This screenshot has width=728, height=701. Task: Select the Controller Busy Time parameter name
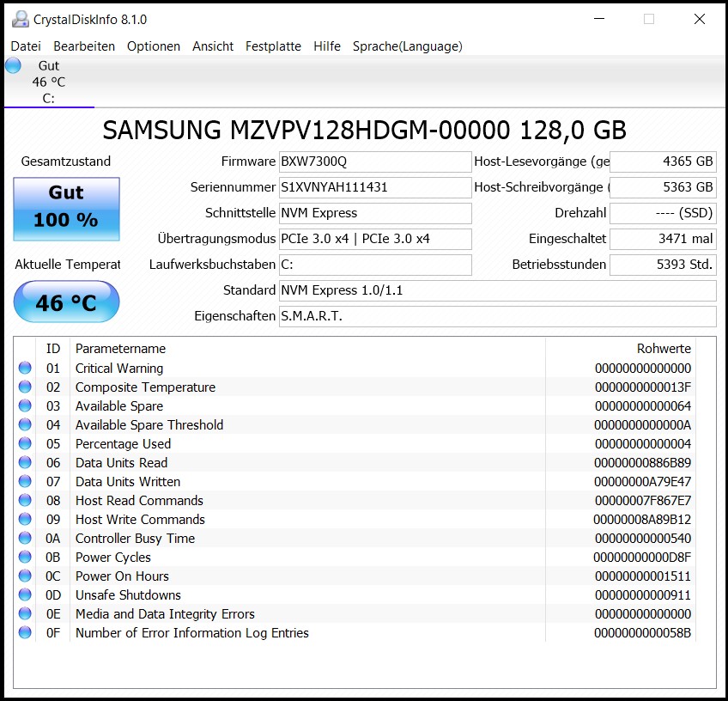pyautogui.click(x=135, y=539)
